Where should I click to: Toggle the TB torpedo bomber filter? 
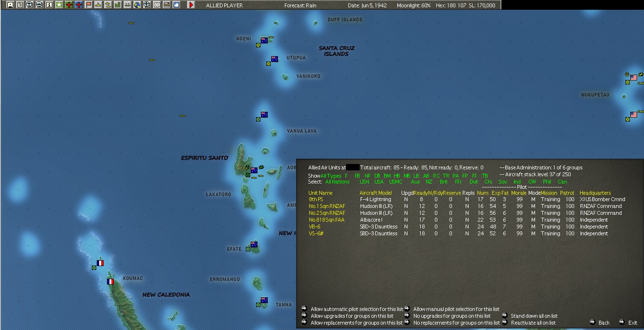pyautogui.click(x=485, y=176)
